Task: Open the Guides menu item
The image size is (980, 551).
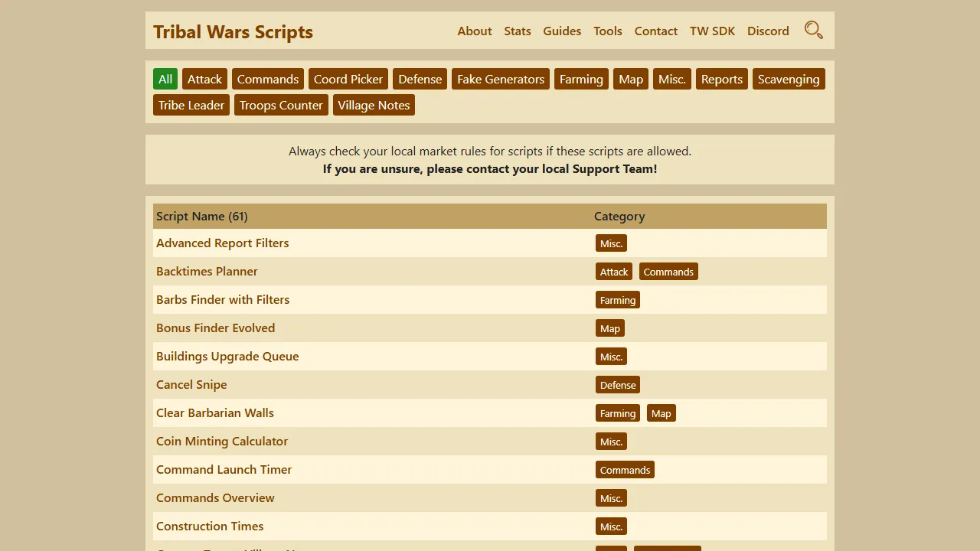Action: [x=562, y=31]
